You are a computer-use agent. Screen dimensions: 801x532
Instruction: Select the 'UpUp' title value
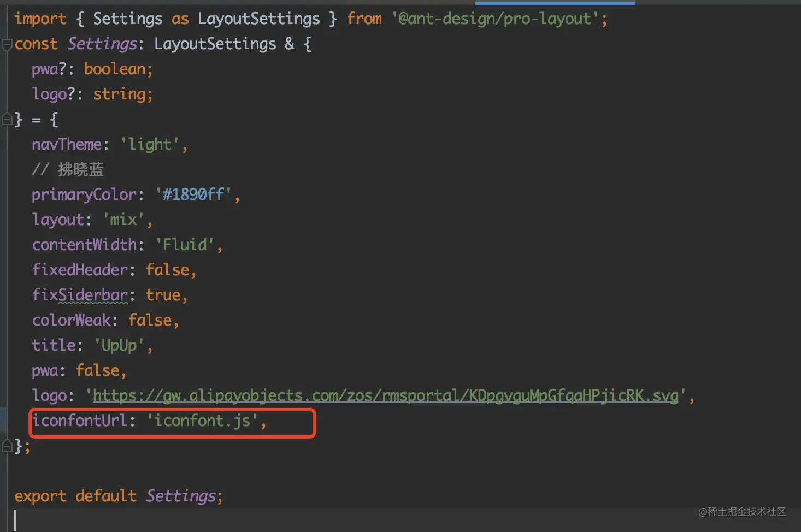pos(120,345)
